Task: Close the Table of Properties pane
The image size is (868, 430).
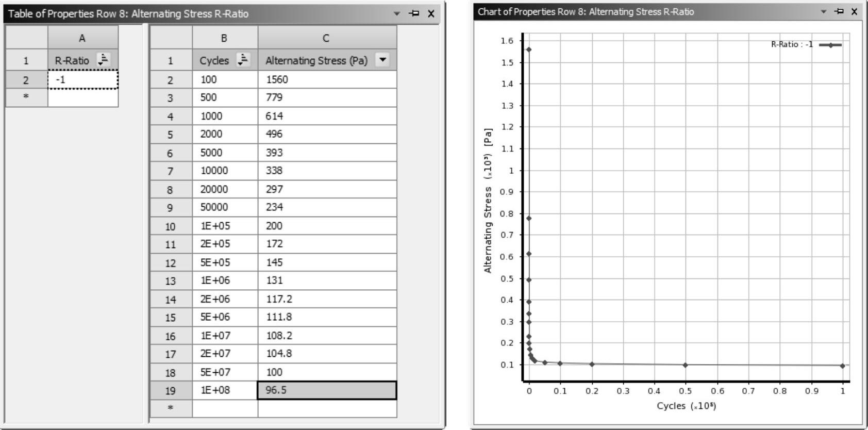Action: point(431,14)
